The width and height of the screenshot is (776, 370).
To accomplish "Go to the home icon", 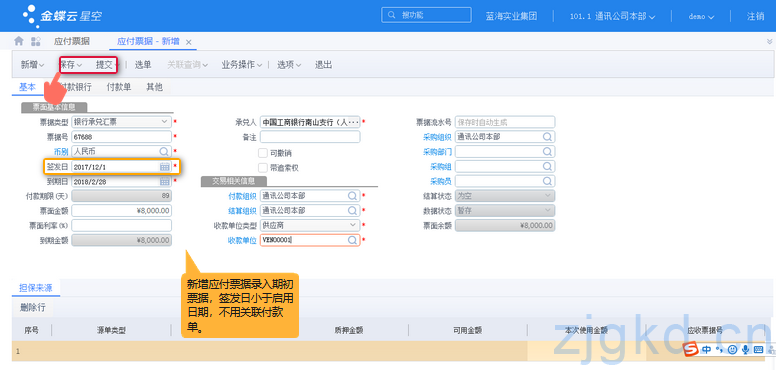I will [x=19, y=41].
